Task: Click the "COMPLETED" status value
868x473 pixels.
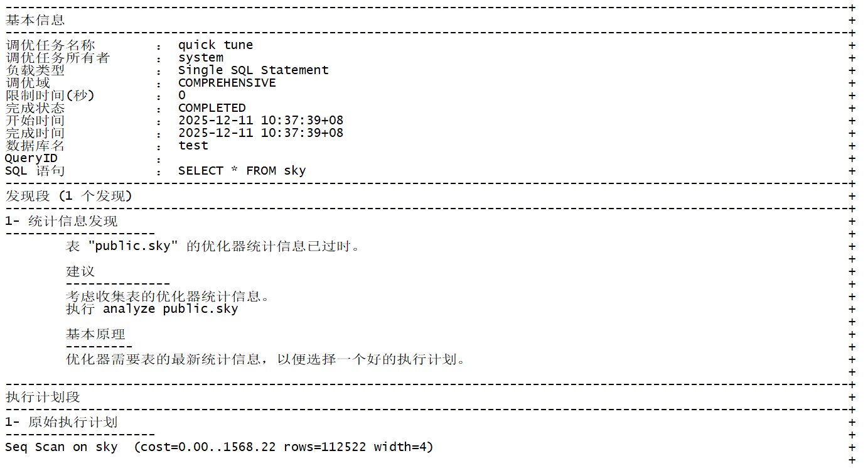Action: (212, 108)
